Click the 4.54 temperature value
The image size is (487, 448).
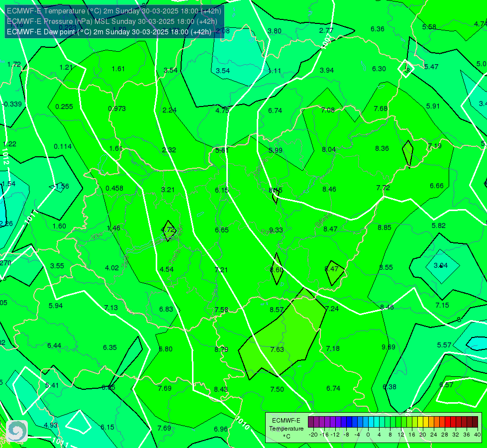(167, 269)
